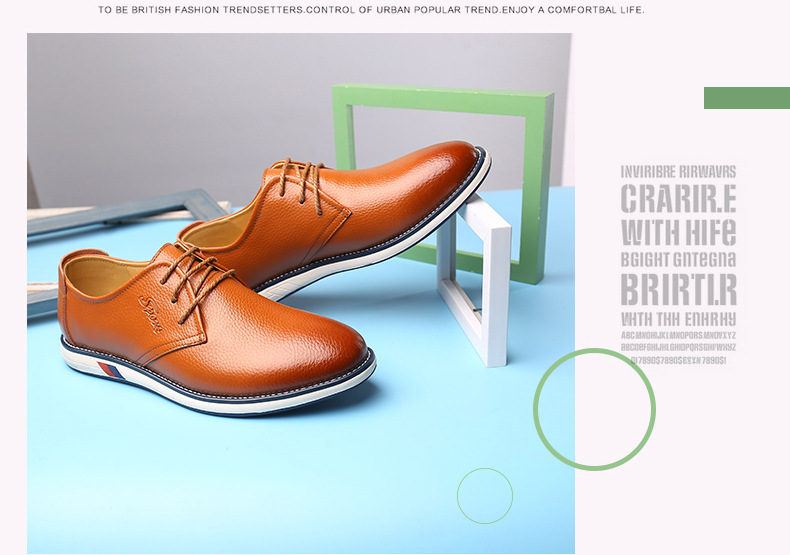Image resolution: width=790 pixels, height=555 pixels.
Task: Click the large green circle outline
Action: click(595, 409)
